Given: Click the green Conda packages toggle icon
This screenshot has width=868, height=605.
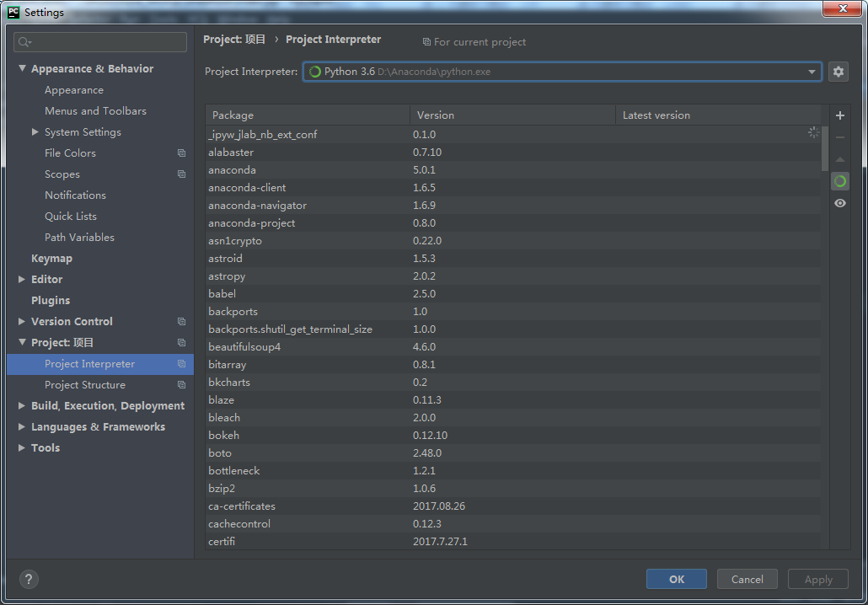Looking at the screenshot, I should (x=839, y=181).
